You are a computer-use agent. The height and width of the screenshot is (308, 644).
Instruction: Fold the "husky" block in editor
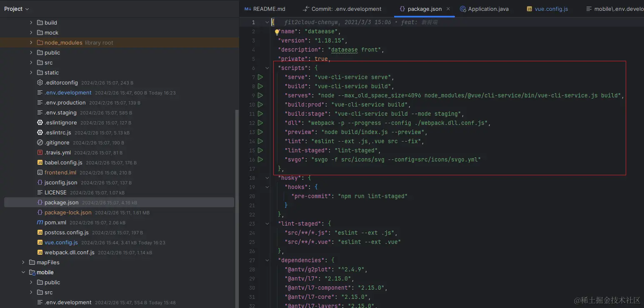(267, 178)
